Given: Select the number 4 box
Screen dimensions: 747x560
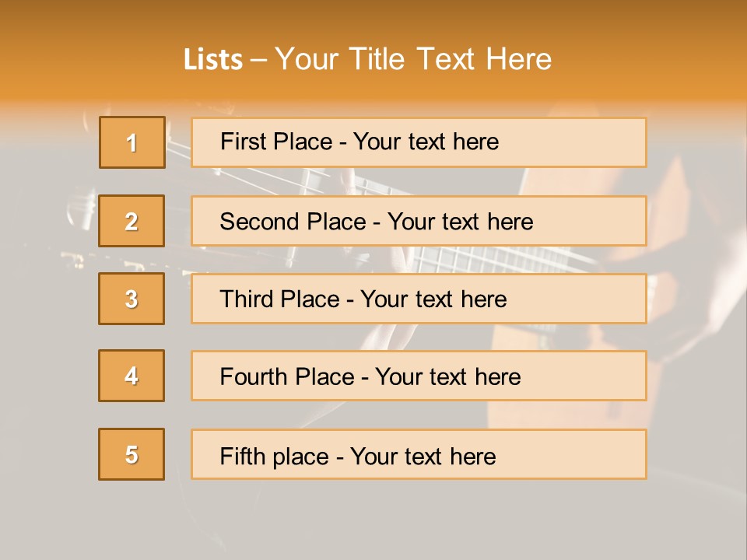Looking at the screenshot, I should pos(132,376).
